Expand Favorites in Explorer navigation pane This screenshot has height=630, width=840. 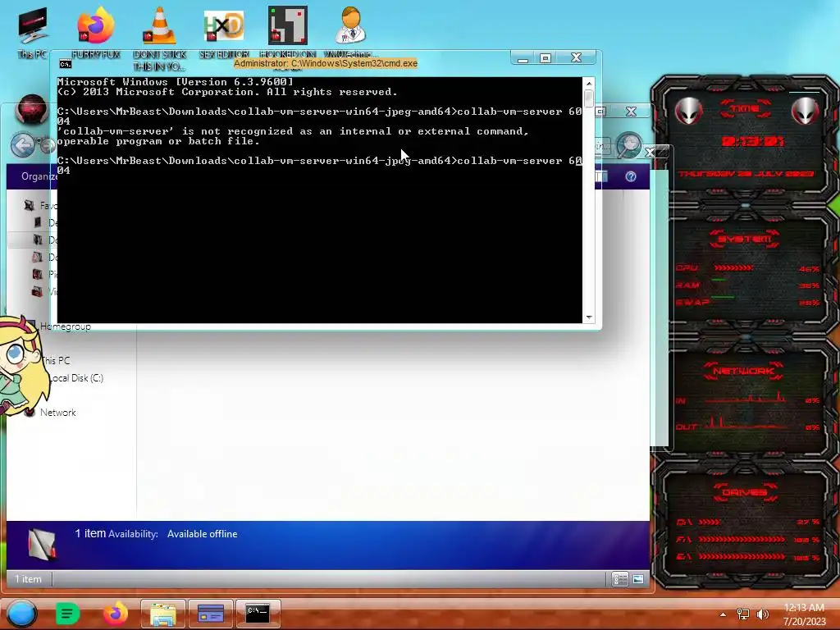coord(41,206)
